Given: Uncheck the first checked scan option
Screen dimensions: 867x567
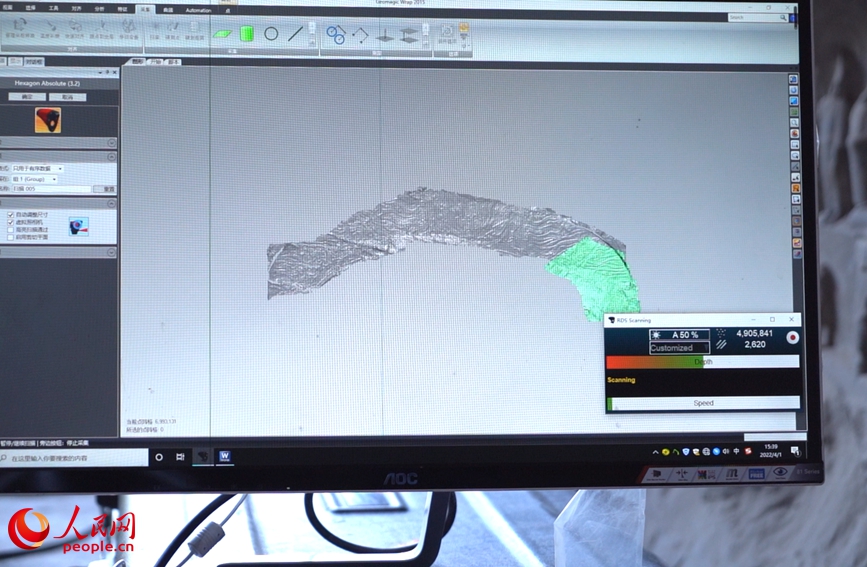Looking at the screenshot, I should (x=10, y=214).
